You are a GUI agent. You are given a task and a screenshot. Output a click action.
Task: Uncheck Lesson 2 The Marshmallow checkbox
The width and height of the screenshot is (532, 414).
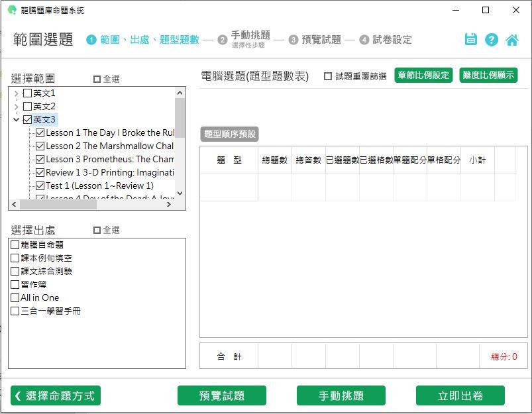click(40, 146)
